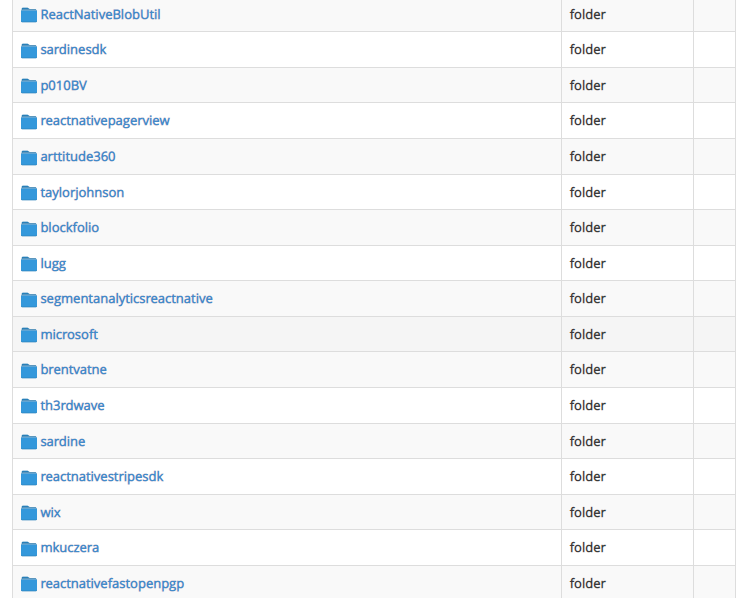Image resolution: width=748 pixels, height=598 pixels.
Task: Open the segmentanalyticsreactnative folder link
Action: (126, 299)
